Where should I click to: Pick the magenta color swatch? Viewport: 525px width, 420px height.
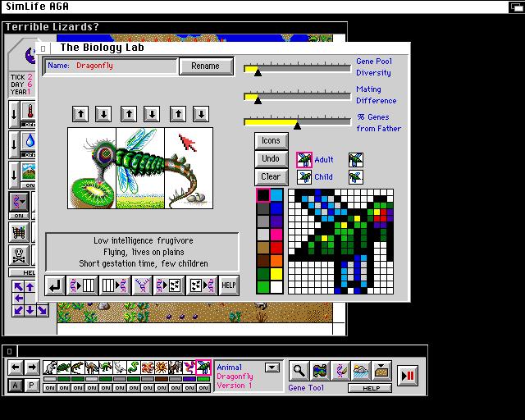pyautogui.click(x=276, y=235)
